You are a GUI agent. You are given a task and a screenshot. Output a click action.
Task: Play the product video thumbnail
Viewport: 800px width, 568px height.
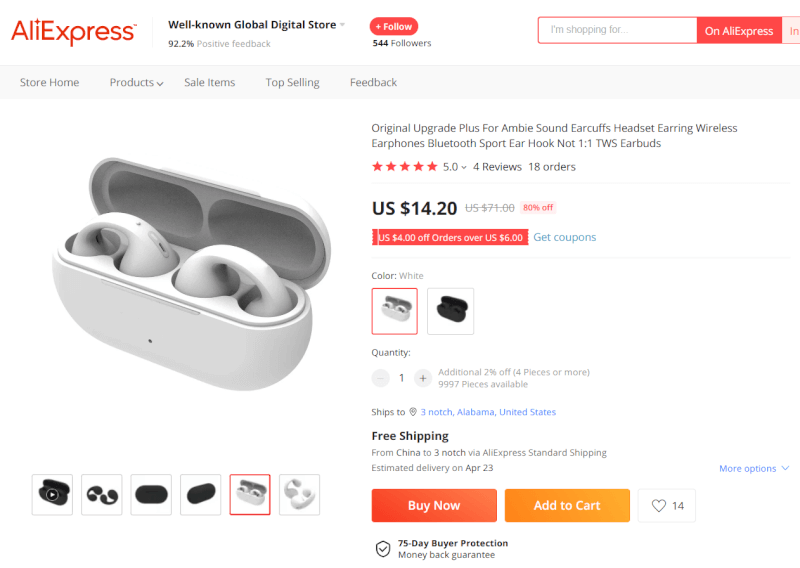pos(52,494)
